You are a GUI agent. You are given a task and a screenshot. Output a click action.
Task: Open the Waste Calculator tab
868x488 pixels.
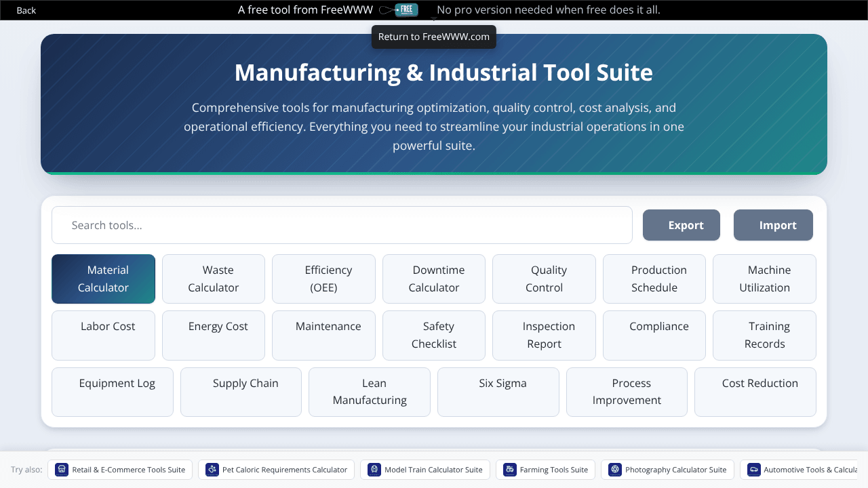click(214, 279)
